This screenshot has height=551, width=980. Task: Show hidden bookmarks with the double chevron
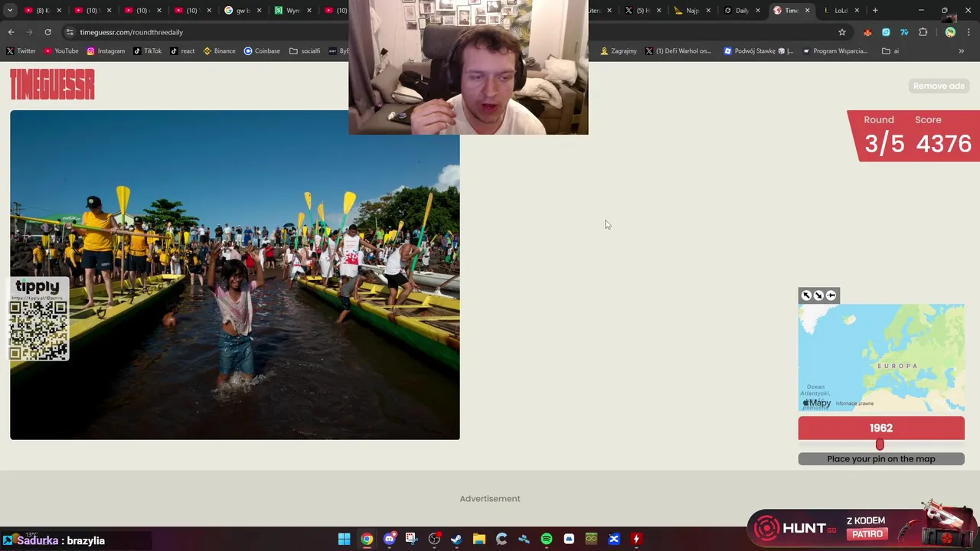(x=962, y=51)
